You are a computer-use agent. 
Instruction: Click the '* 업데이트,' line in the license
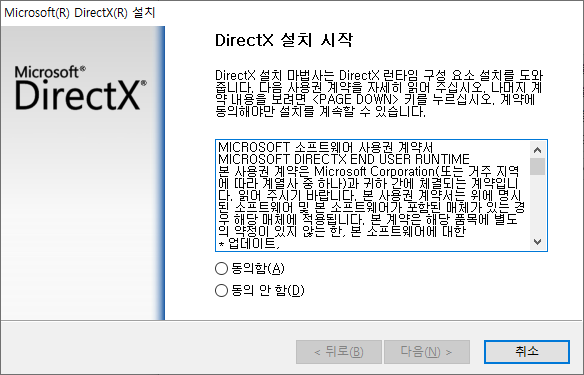[x=248, y=244]
